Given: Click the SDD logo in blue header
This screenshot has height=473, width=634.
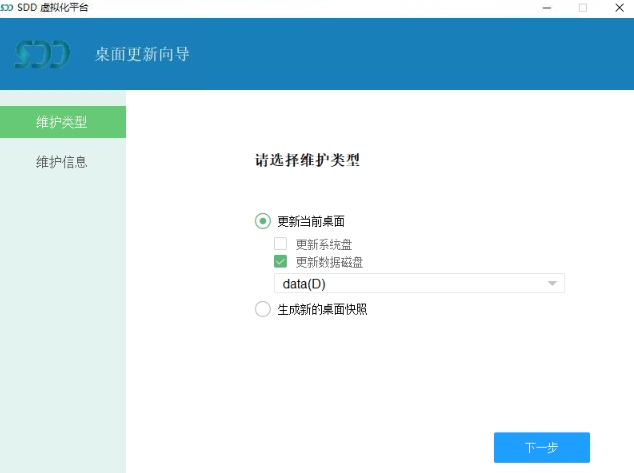Looking at the screenshot, I should click(x=42, y=53).
